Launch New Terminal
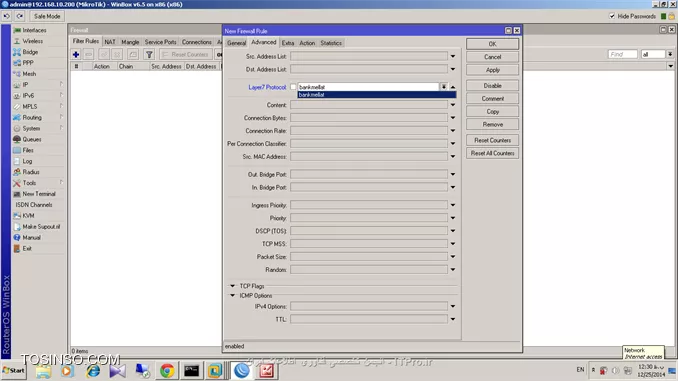 point(38,194)
